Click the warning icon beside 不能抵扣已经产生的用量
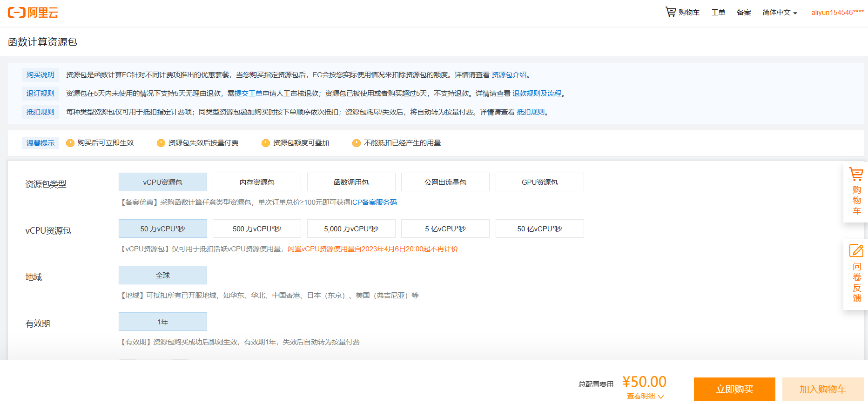The width and height of the screenshot is (868, 404). [357, 143]
